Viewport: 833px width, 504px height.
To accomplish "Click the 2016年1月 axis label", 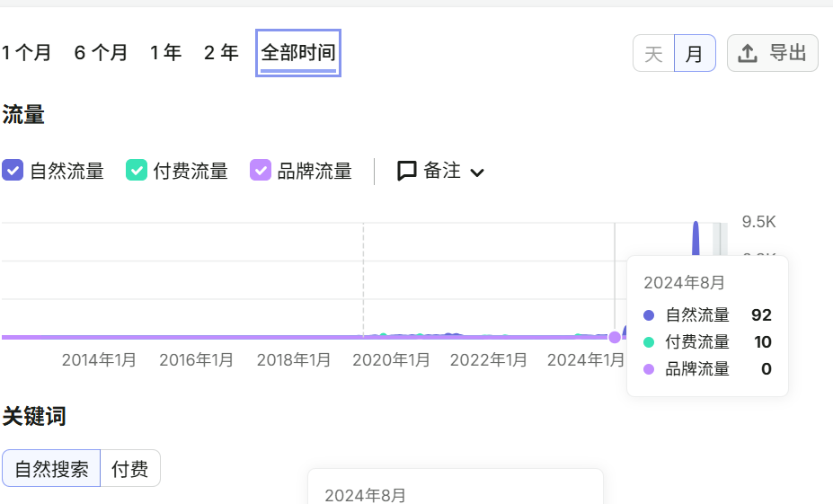I will (x=197, y=360).
